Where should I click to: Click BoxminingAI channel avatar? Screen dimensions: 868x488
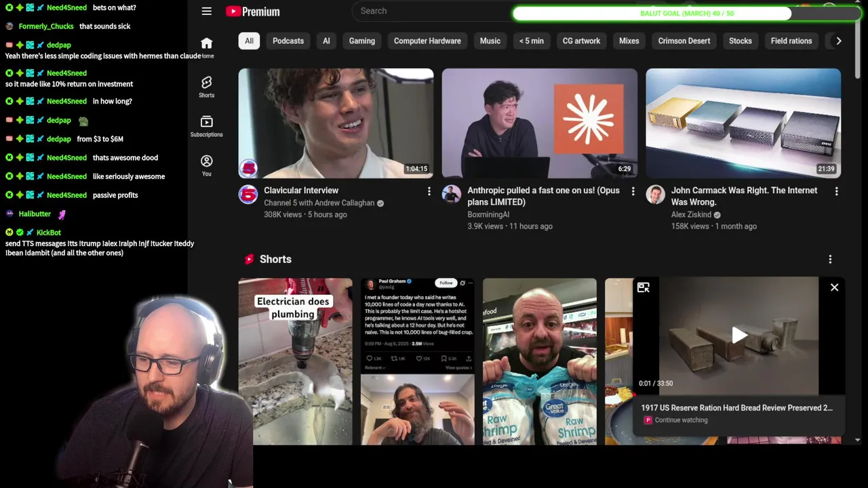point(452,195)
